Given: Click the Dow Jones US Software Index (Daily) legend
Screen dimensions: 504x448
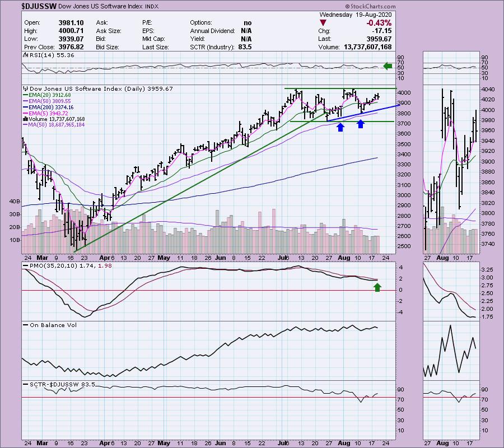Looking at the screenshot, I should pyautogui.click(x=98, y=88).
